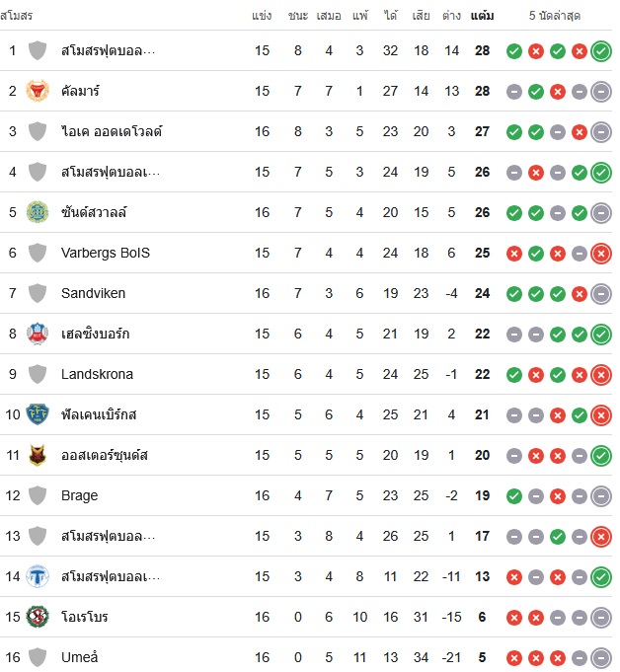620x672 pixels.
Task: Open the Sandviken team link
Action: point(93,293)
